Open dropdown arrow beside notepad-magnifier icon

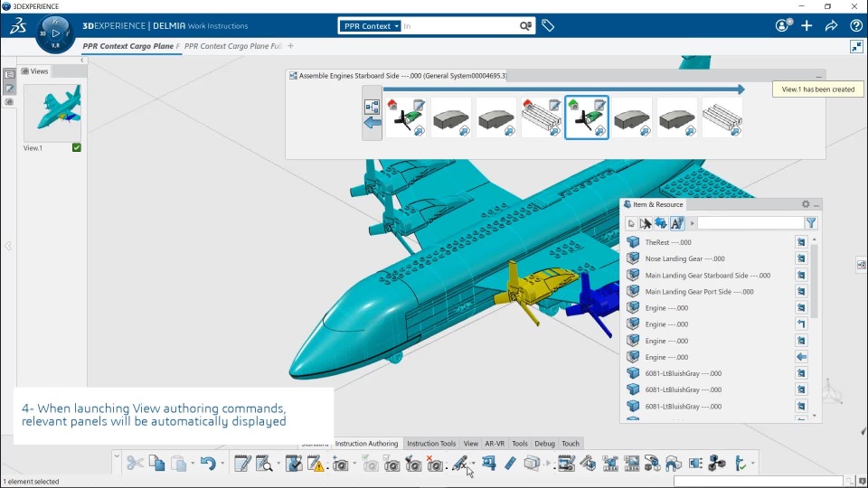pos(278,464)
